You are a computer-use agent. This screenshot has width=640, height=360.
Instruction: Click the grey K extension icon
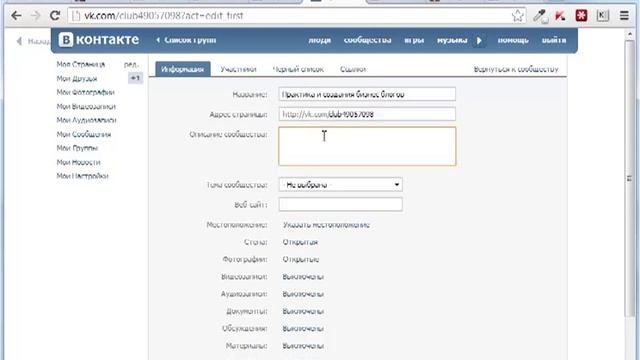point(602,16)
